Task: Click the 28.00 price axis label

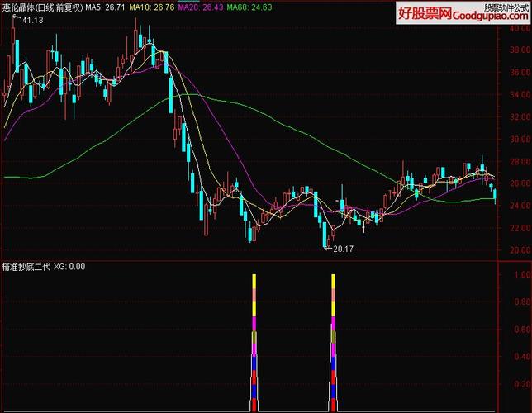Action: (x=520, y=162)
